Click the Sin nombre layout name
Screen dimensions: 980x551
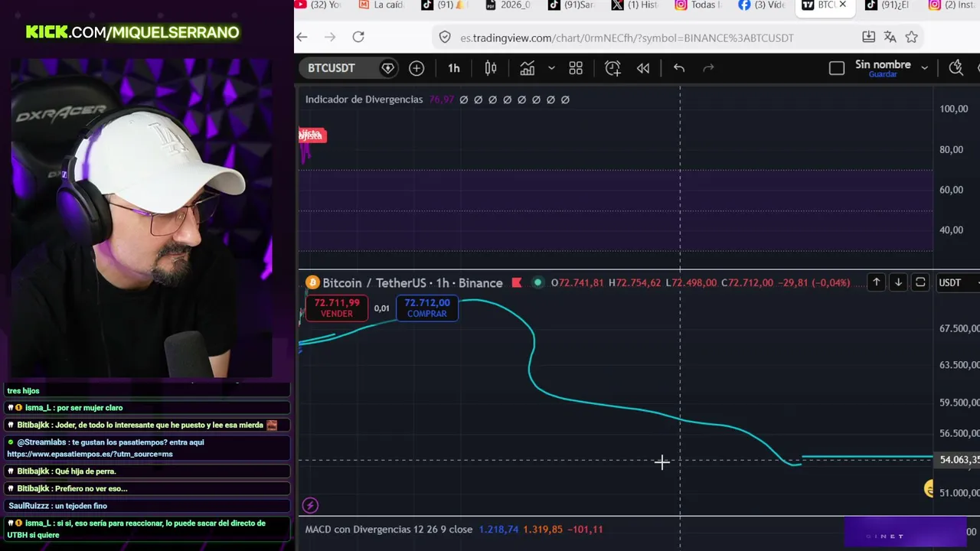tap(883, 65)
